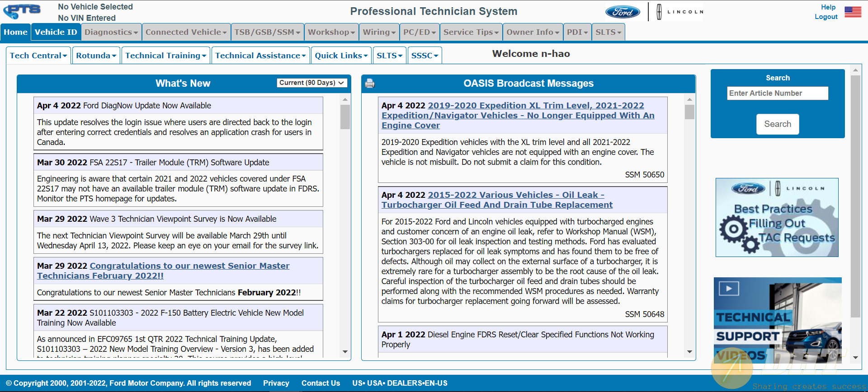Expand the Tech Central dropdown
Viewport: 868px width, 392px height.
click(x=38, y=56)
